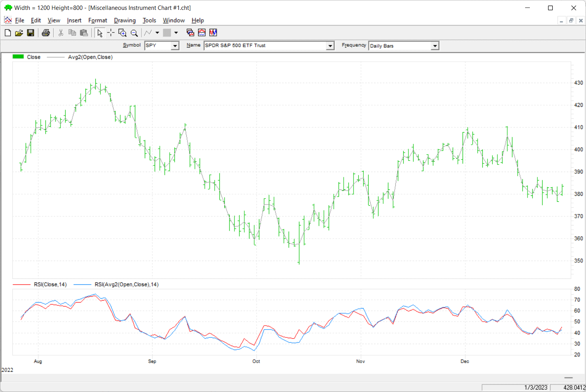The image size is (586, 392).
Task: Click the RSI(Avg2(Open,Close),14) legend label
Action: pos(127,284)
